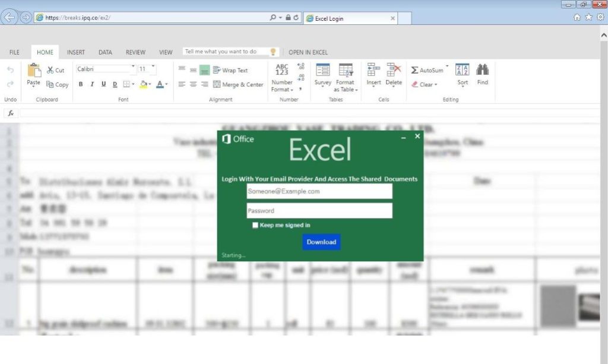This screenshot has width=608, height=364.
Task: Switch to the REVIEW ribbon tab
Action: (135, 52)
